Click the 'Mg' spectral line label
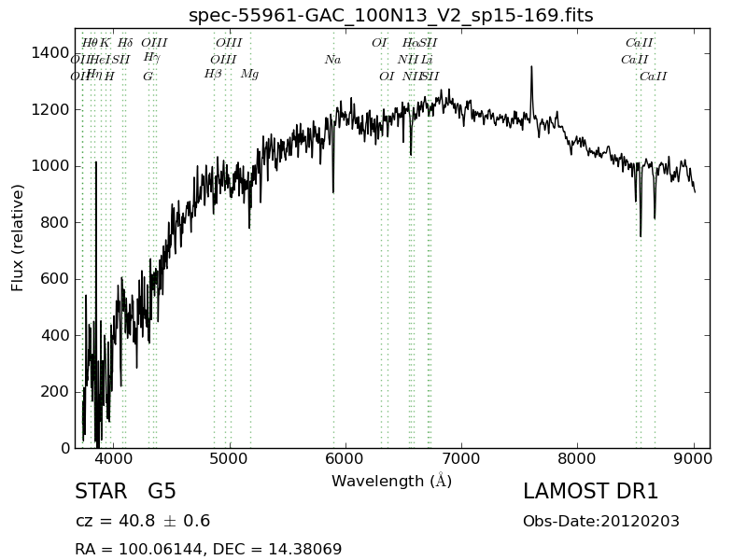This screenshot has height=560, width=747. [249, 75]
